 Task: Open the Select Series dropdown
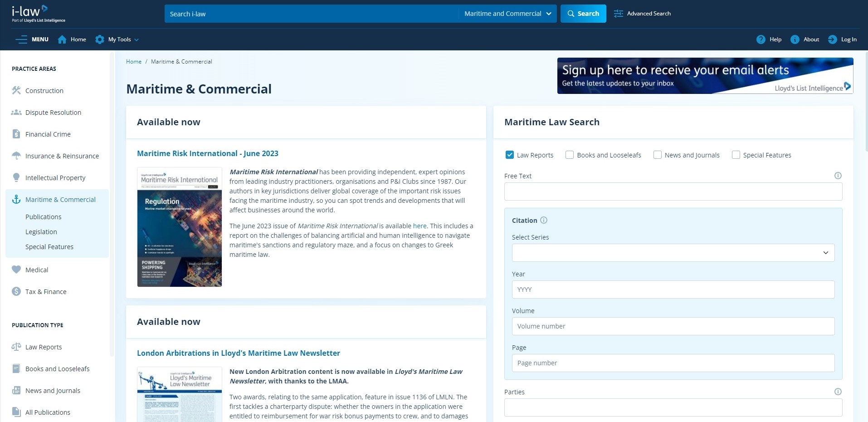673,253
